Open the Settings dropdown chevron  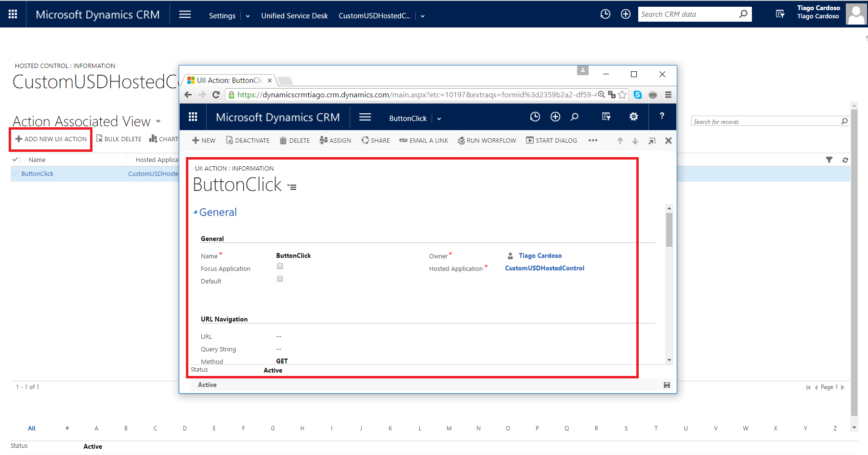tap(248, 16)
